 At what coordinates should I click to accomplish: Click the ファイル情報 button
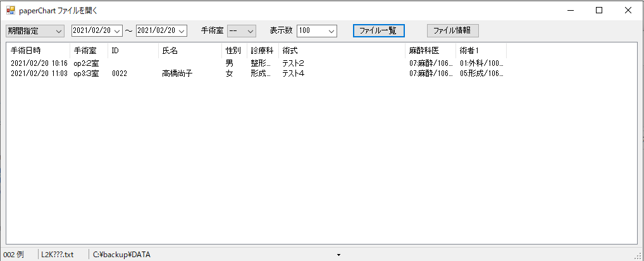pyautogui.click(x=452, y=30)
